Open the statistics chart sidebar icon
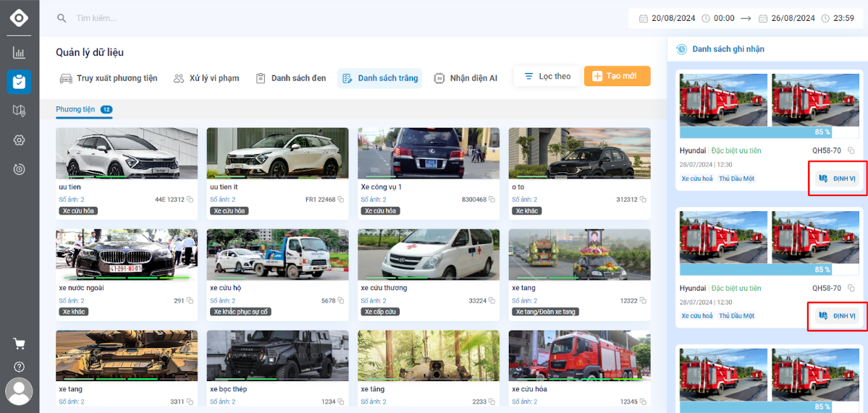868x413 pixels. coord(19,53)
